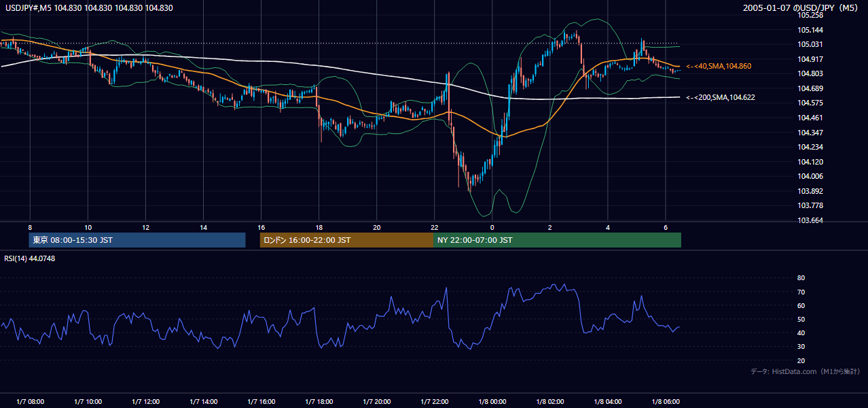The width and height of the screenshot is (868, 408).
Task: Click the 1/8 00:00 time axis label
Action: coord(492,401)
